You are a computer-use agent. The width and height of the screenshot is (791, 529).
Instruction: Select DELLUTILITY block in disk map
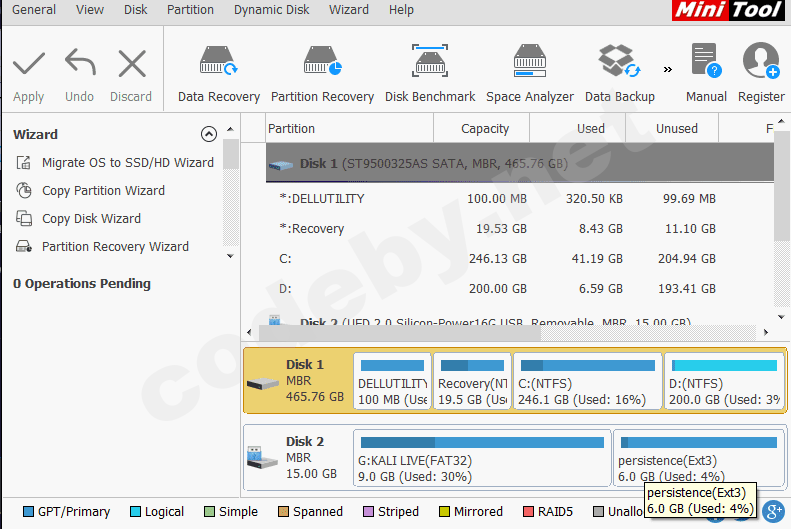pos(392,381)
